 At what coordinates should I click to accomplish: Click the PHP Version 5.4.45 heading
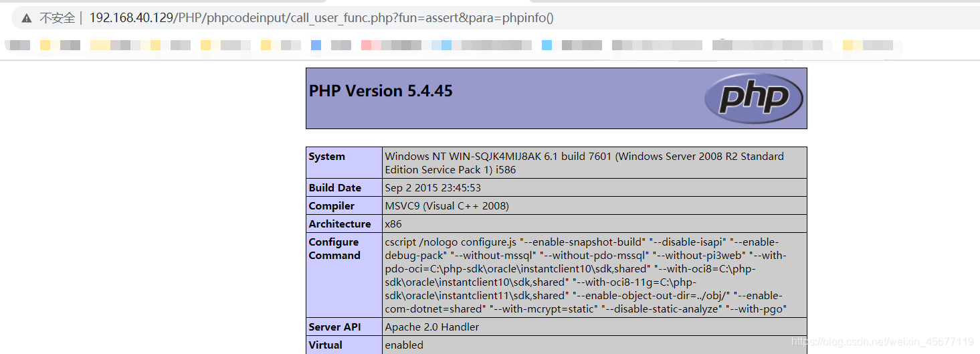381,91
